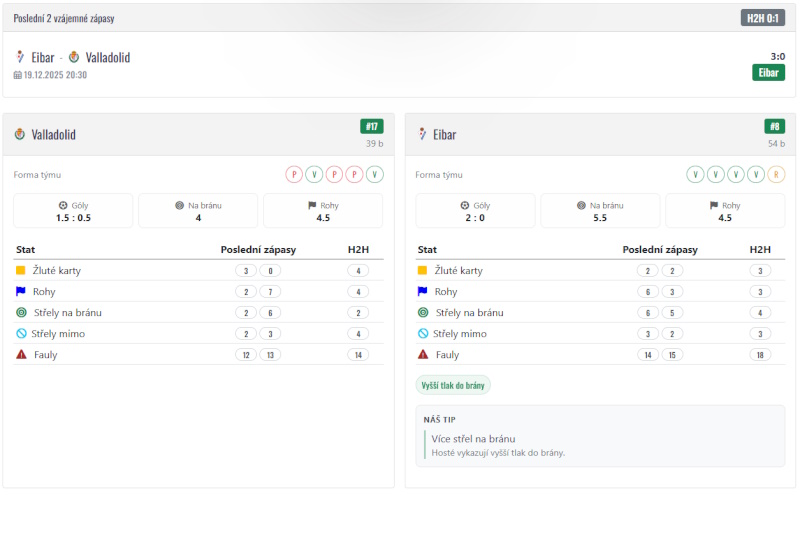The height and width of the screenshot is (533, 800).
Task: Click the #8 rank badge for Eibar
Action: click(774, 127)
